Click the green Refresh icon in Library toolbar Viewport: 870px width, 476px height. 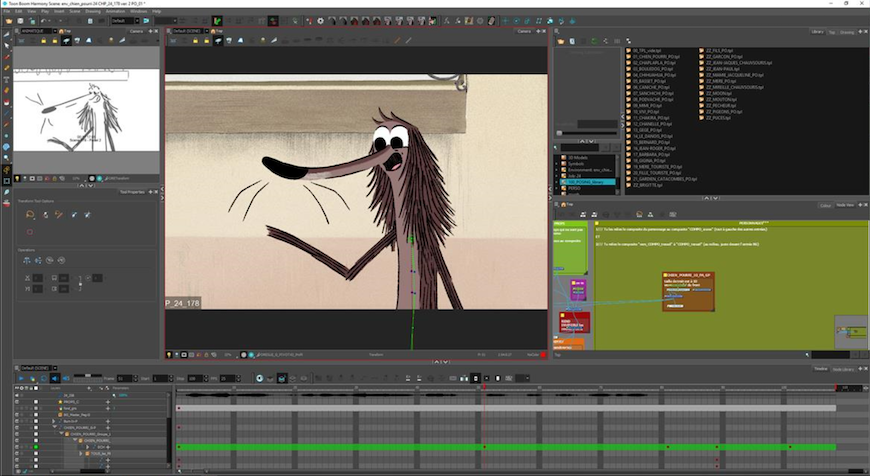[595, 41]
